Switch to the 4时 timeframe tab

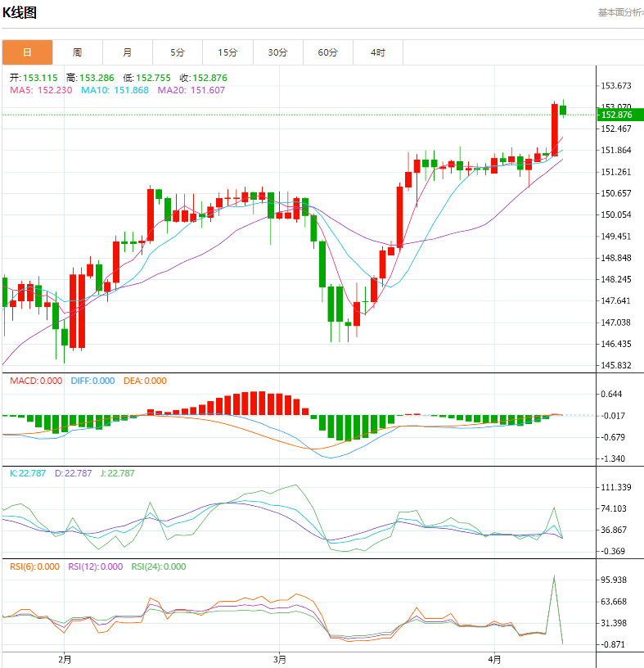coord(377,52)
